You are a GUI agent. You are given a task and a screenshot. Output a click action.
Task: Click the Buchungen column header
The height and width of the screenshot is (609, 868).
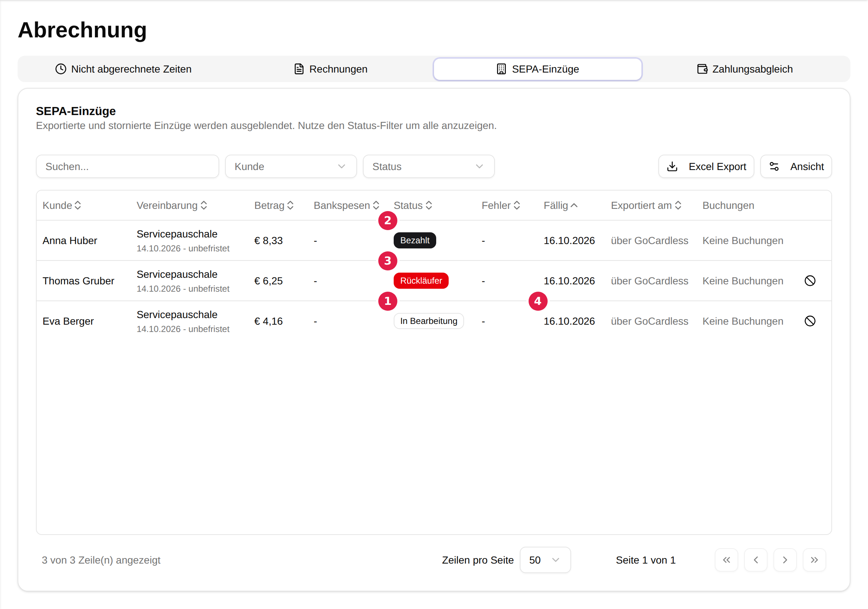coord(728,205)
